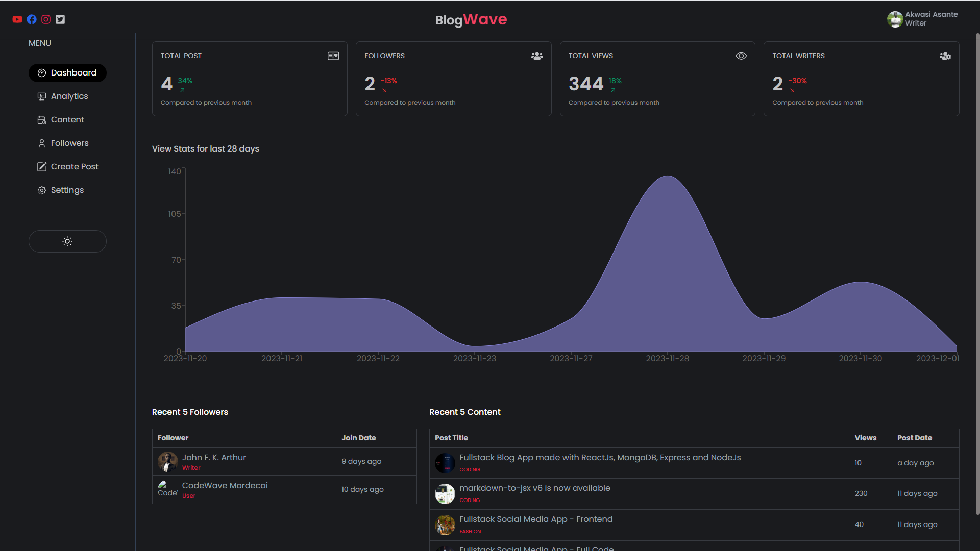This screenshot has width=980, height=551.
Task: Go to Content in sidebar
Action: pos(67,120)
